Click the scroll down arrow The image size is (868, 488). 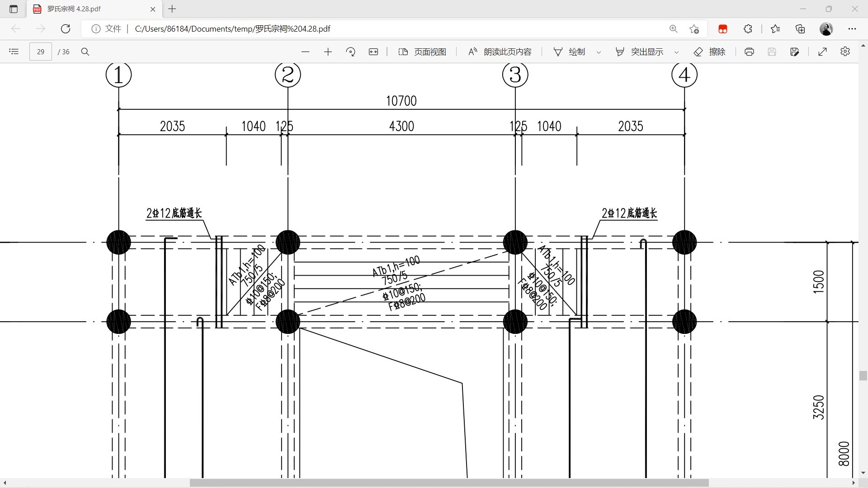[863, 473]
